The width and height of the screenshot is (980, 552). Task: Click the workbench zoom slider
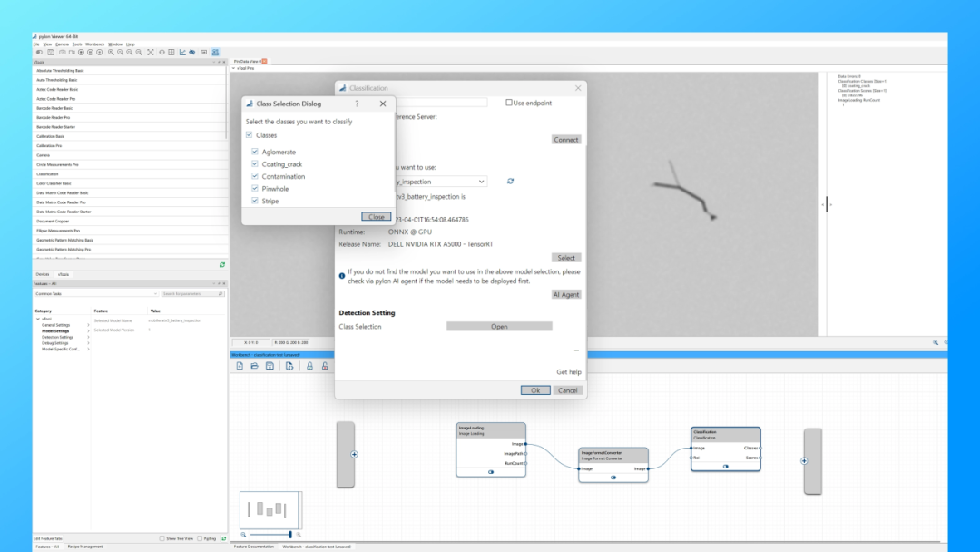click(290, 534)
